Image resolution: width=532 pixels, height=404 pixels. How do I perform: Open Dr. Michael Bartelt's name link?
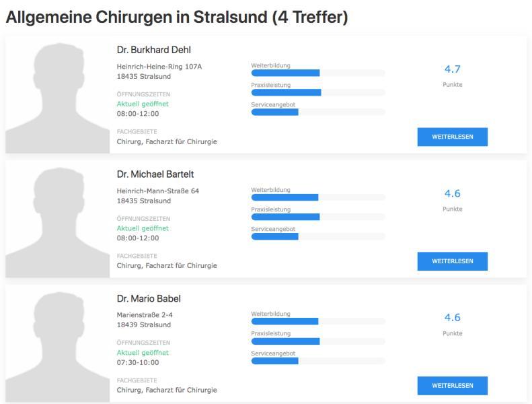(155, 174)
